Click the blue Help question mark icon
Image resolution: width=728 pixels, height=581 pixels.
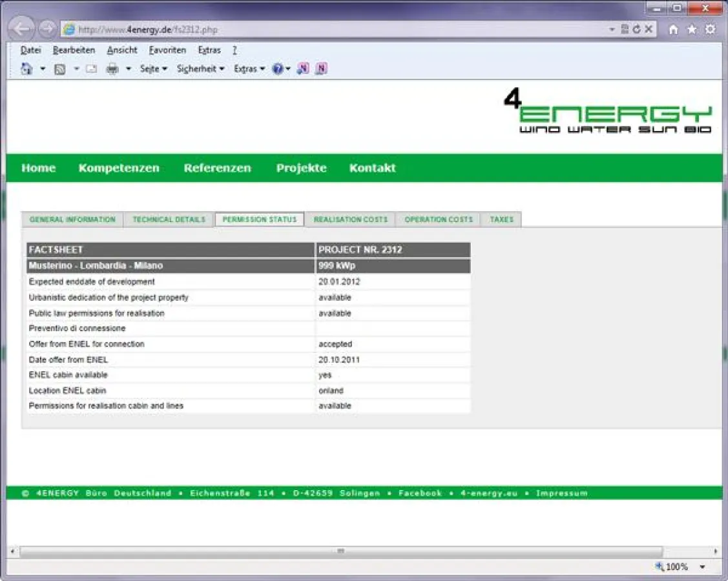[278, 69]
